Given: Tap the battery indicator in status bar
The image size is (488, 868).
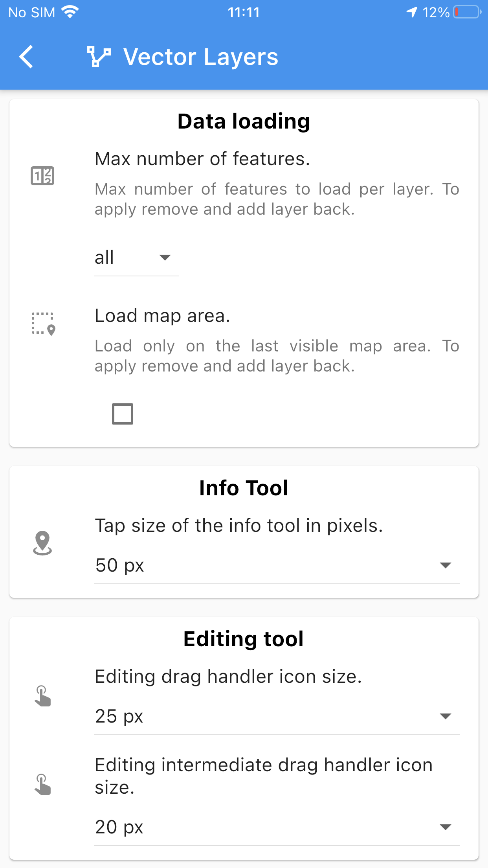Looking at the screenshot, I should tap(468, 12).
